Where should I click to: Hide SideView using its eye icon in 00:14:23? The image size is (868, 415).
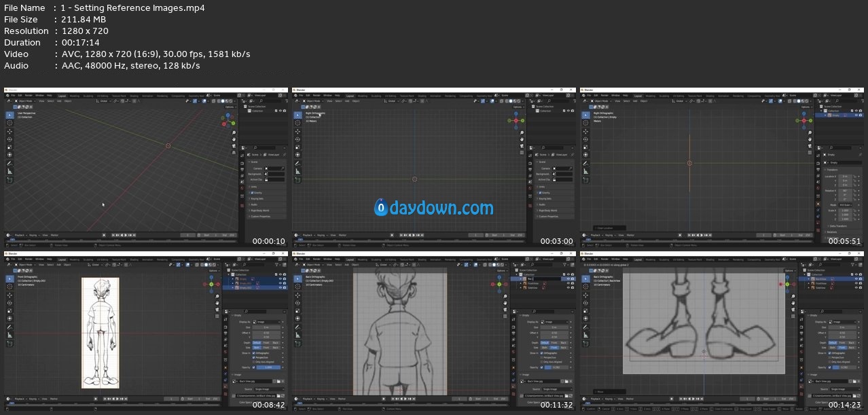[x=856, y=287]
